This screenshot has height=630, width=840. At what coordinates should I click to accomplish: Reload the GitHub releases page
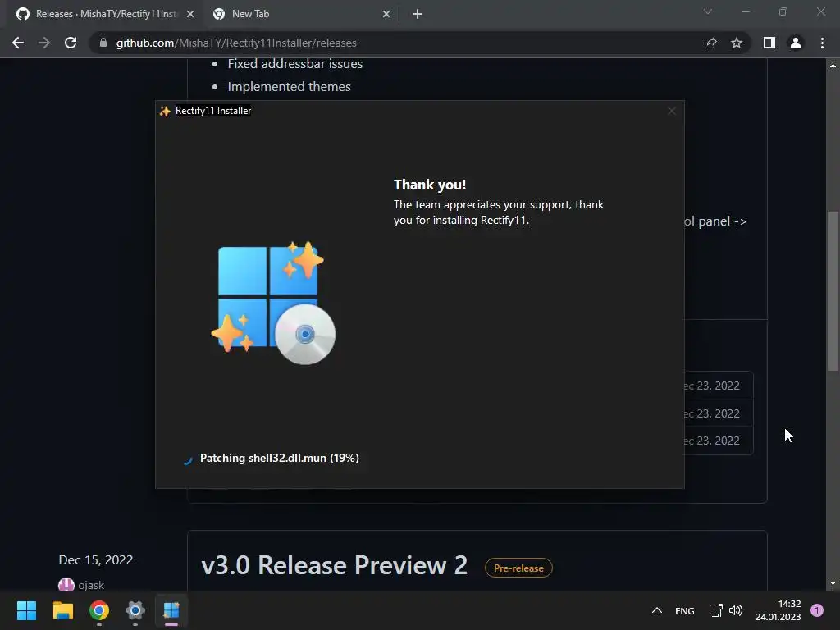[x=71, y=43]
